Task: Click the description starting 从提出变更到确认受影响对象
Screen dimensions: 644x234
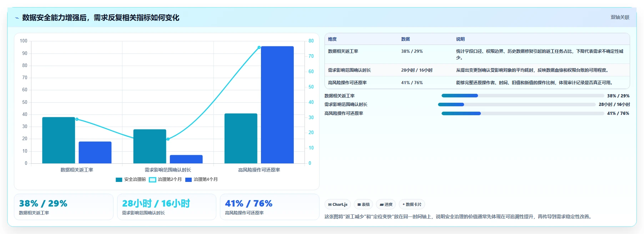Action: coord(532,70)
